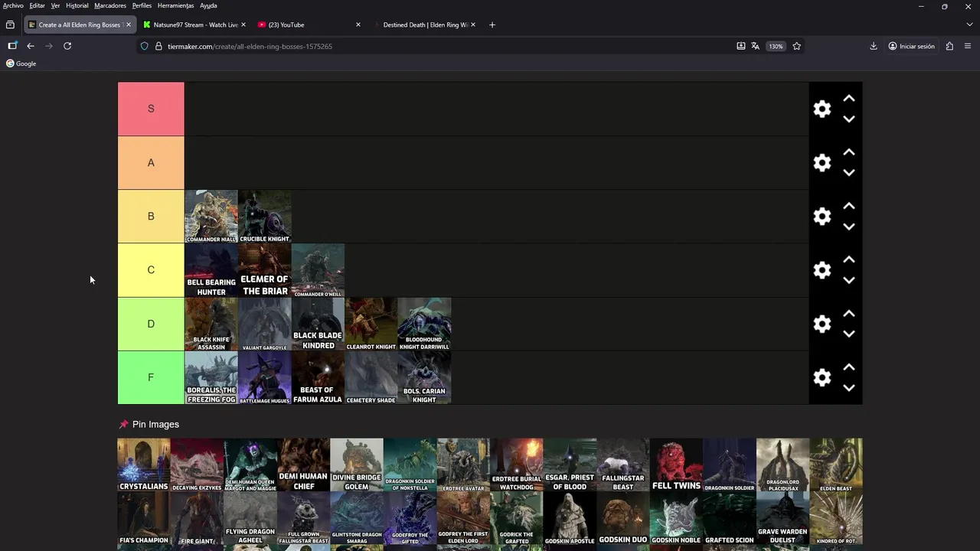Open the Google bookmark
The image size is (980, 551).
pos(21,64)
